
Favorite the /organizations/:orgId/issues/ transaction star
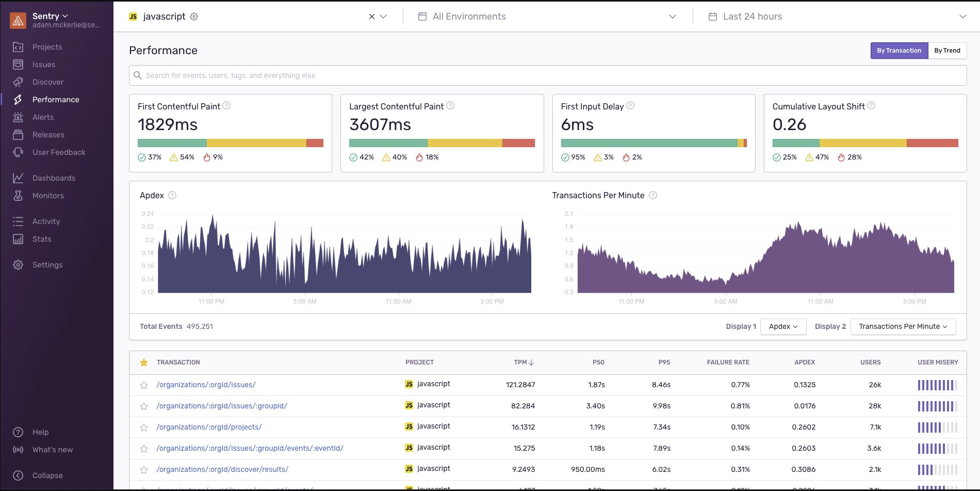coord(144,384)
